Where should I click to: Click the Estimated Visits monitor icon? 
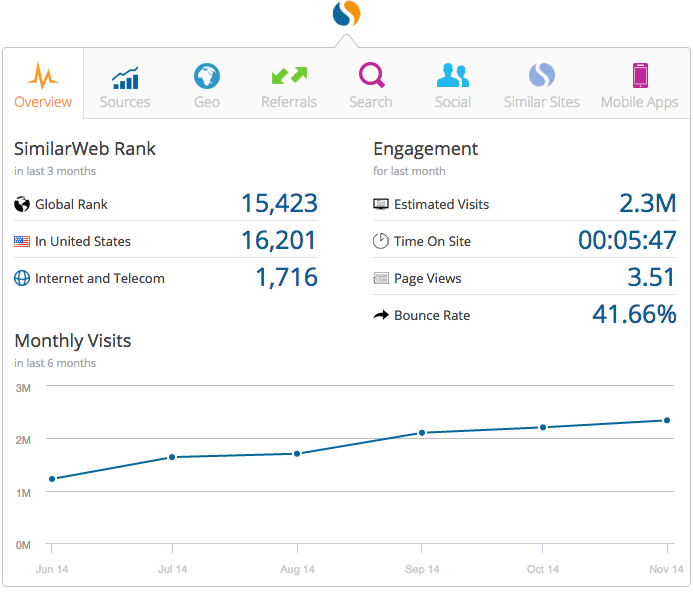pos(381,204)
